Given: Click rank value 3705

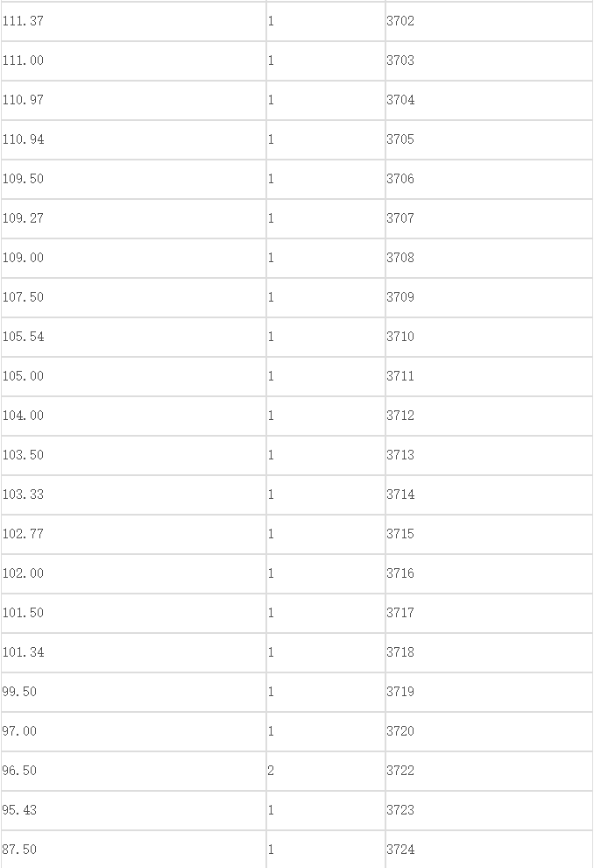Looking at the screenshot, I should (x=400, y=139).
